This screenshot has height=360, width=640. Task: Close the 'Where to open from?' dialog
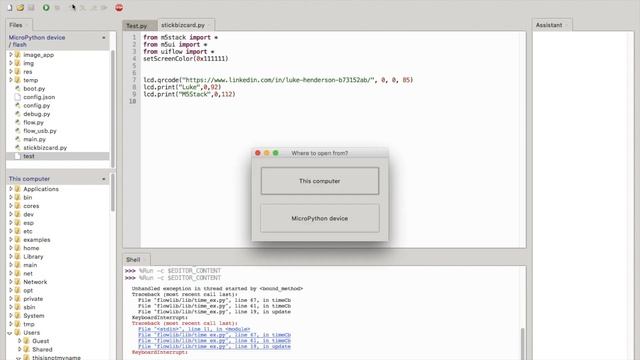tap(258, 153)
